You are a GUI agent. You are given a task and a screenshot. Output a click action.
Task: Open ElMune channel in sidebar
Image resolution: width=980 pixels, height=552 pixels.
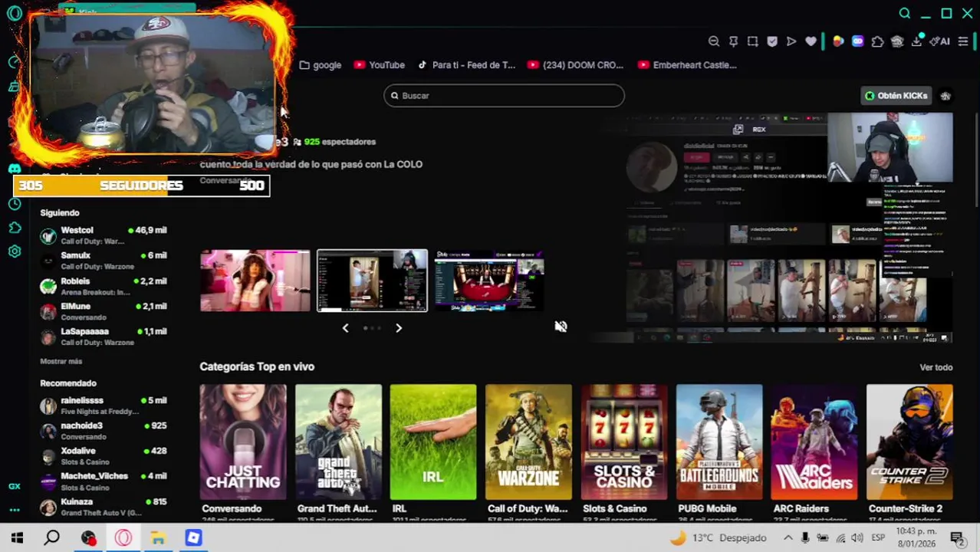[x=104, y=311]
